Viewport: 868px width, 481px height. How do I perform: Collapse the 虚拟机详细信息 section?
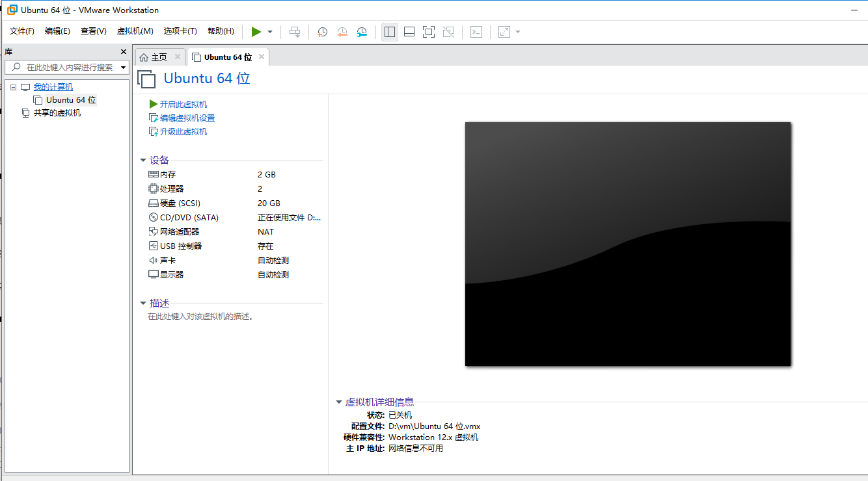pos(339,402)
